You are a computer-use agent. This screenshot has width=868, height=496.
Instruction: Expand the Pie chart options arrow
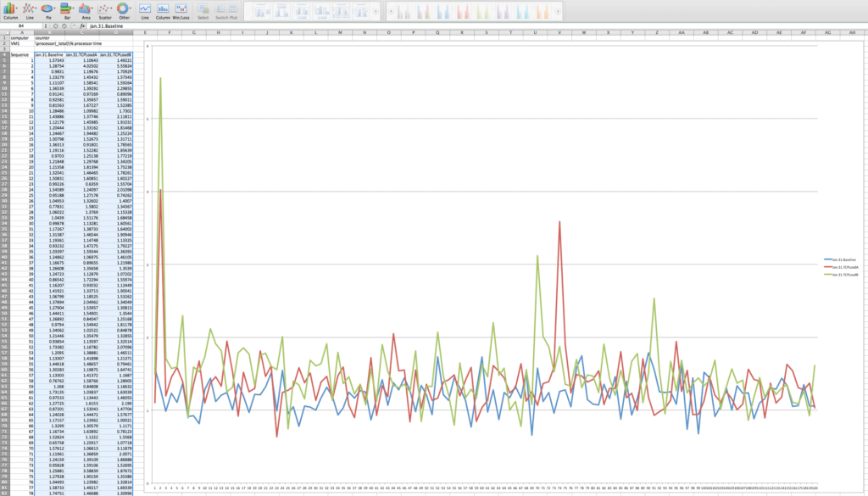53,8
